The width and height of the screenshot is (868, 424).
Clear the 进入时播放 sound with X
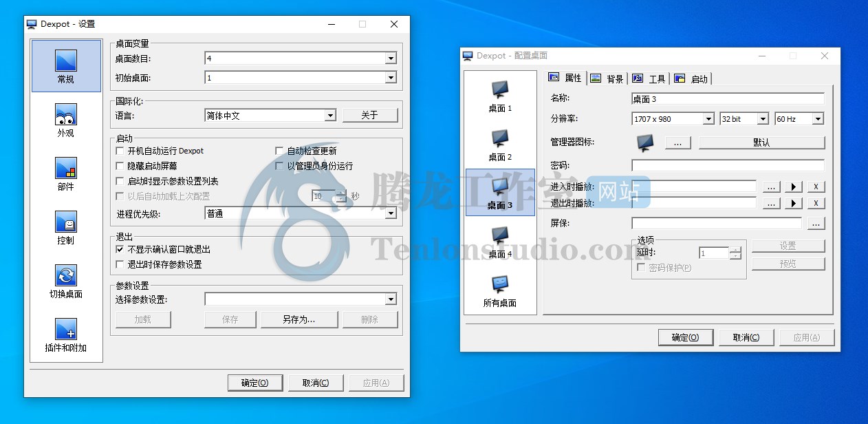816,187
